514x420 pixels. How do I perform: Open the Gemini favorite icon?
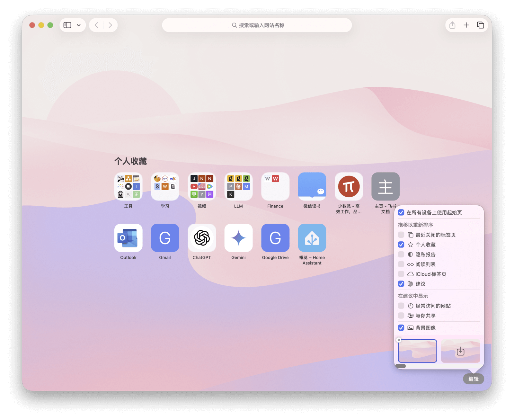coord(238,238)
